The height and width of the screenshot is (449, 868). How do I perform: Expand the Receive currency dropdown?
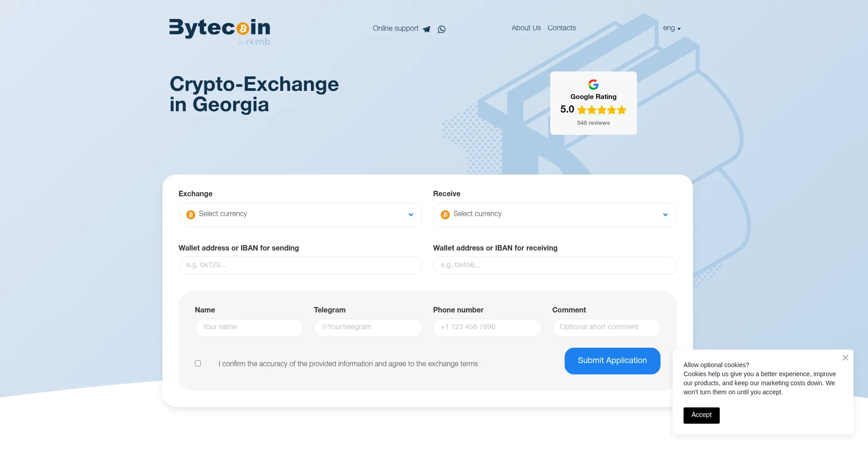point(665,215)
